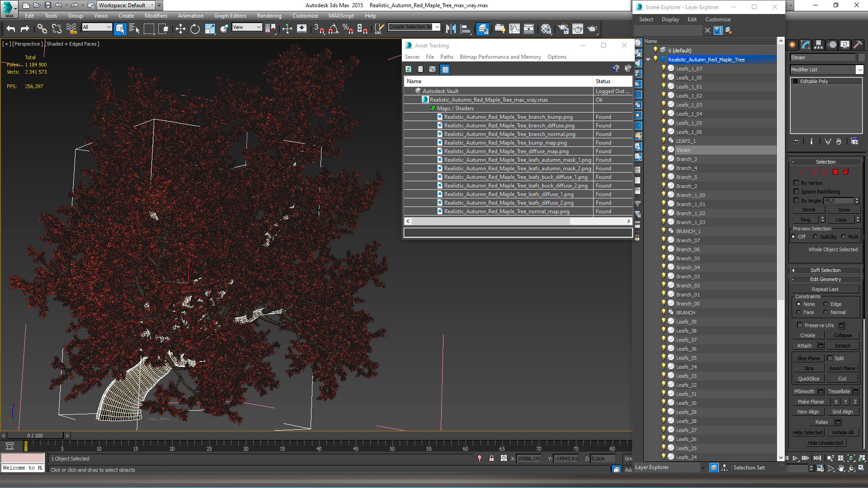Toggle the Angle Snap tool
Image resolution: width=868 pixels, height=488 pixels.
tap(333, 29)
